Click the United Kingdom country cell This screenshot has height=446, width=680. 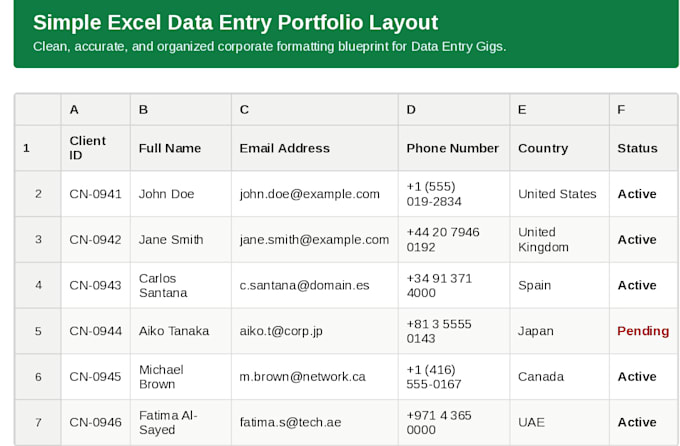pos(559,239)
